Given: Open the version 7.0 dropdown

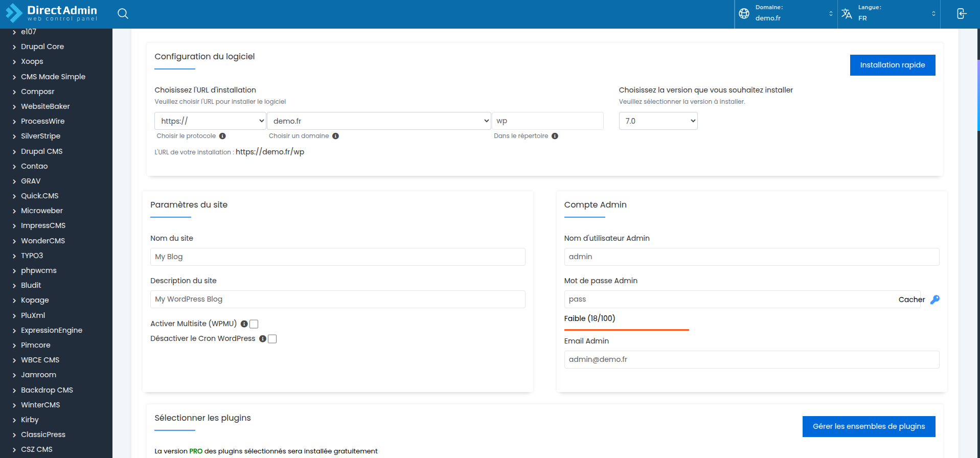Looking at the screenshot, I should pos(658,121).
